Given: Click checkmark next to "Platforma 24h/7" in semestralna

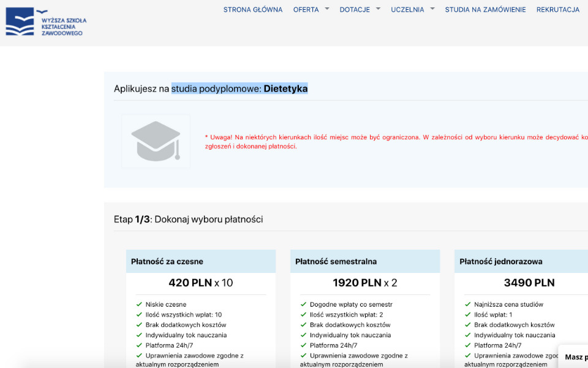Looking at the screenshot, I should [x=303, y=345].
